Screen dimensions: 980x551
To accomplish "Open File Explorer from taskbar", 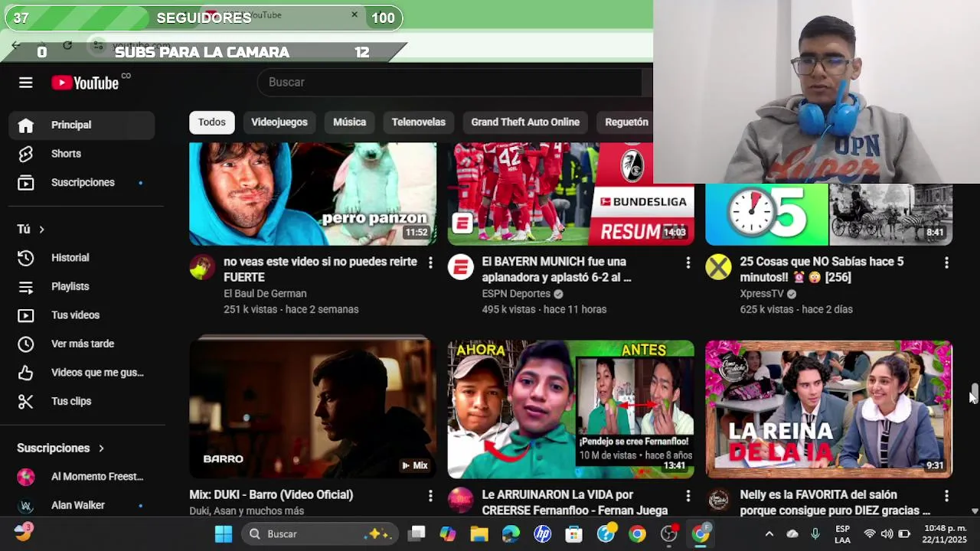I will (x=479, y=533).
